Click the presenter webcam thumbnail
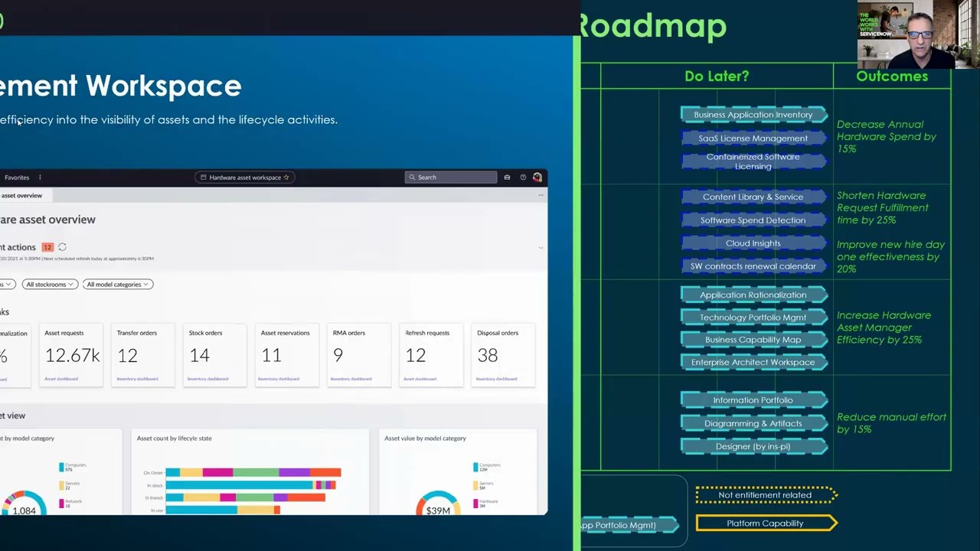Screen dimensions: 980x551 919,34
